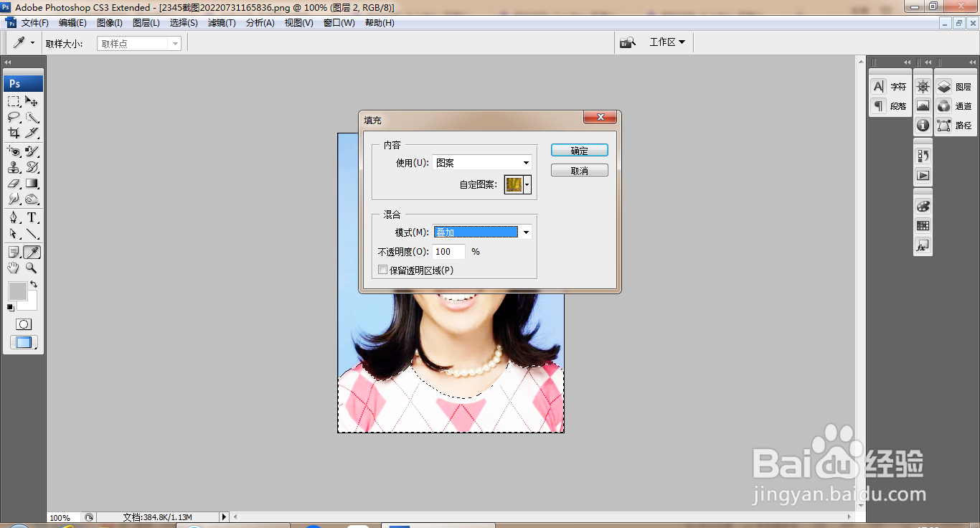Open the Help menu
Viewport: 980px width, 528px height.
tap(380, 23)
